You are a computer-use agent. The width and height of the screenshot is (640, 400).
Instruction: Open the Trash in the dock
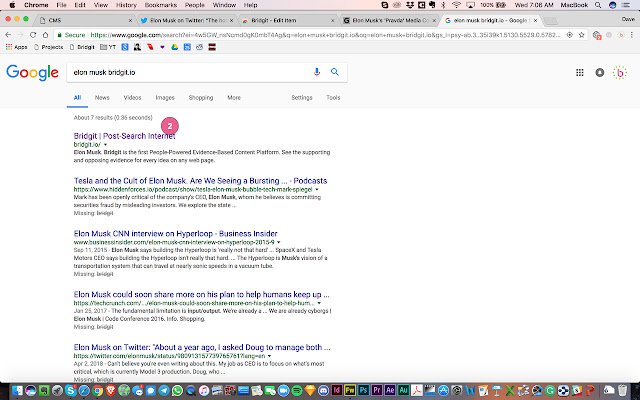[x=622, y=391]
